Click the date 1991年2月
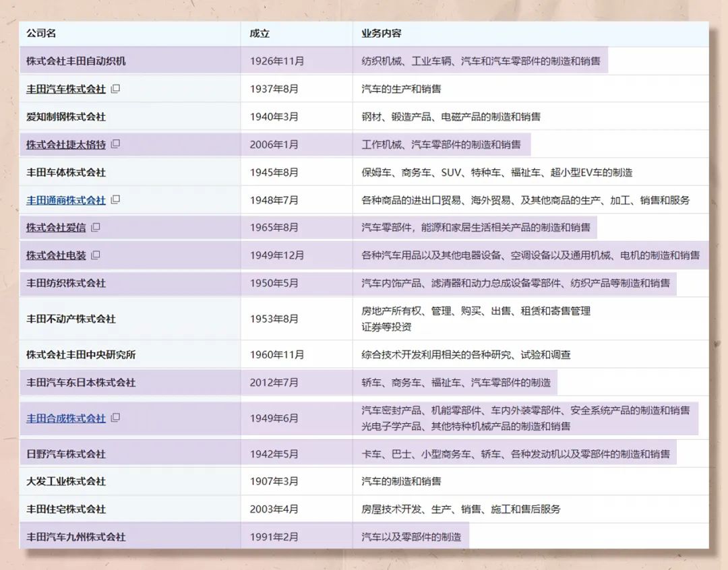The width and height of the screenshot is (728, 570). pyautogui.click(x=274, y=537)
